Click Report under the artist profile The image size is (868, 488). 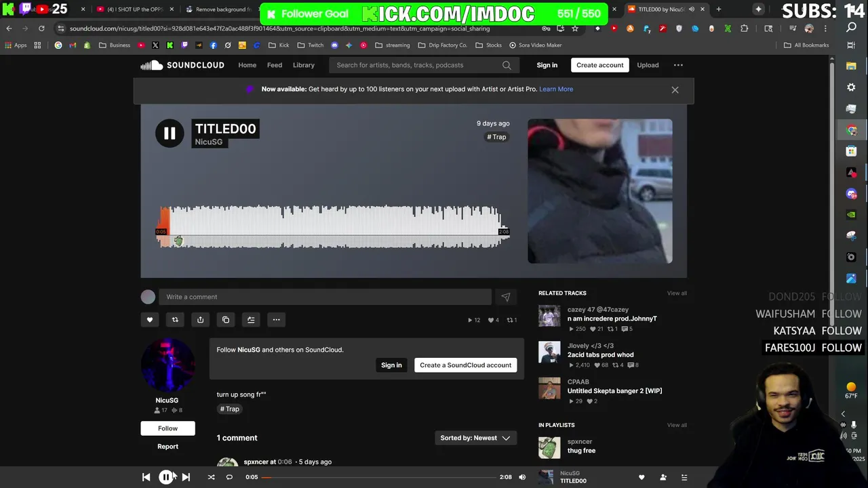tap(167, 447)
